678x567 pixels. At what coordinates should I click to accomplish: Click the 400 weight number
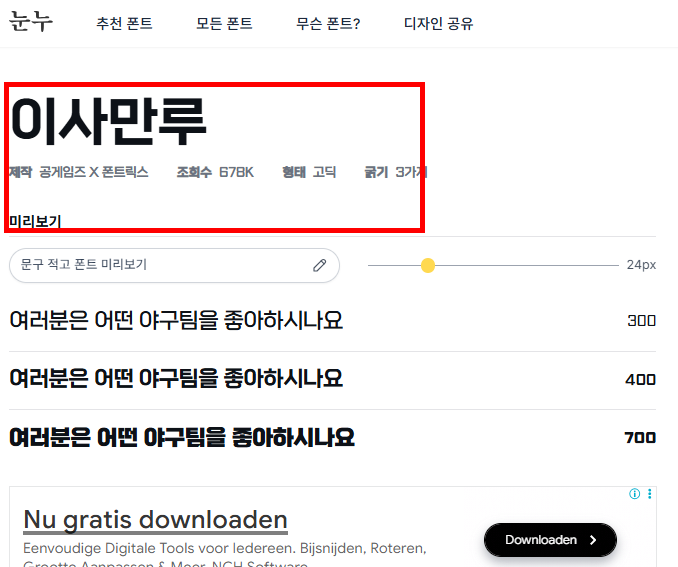[x=640, y=379]
